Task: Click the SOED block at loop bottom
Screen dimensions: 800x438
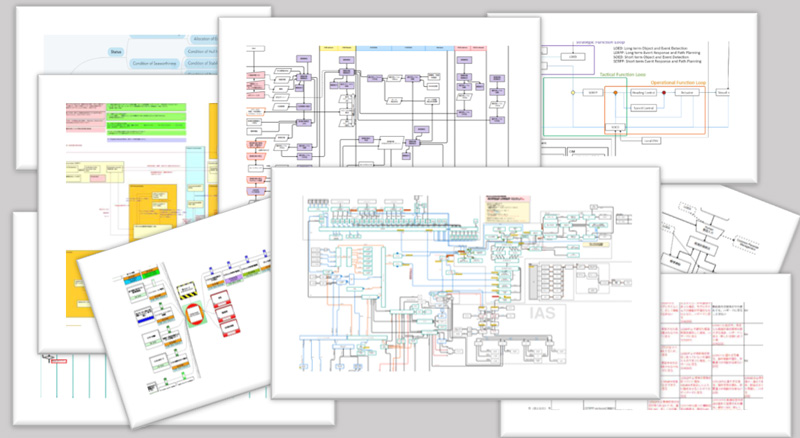Action: pyautogui.click(x=615, y=127)
